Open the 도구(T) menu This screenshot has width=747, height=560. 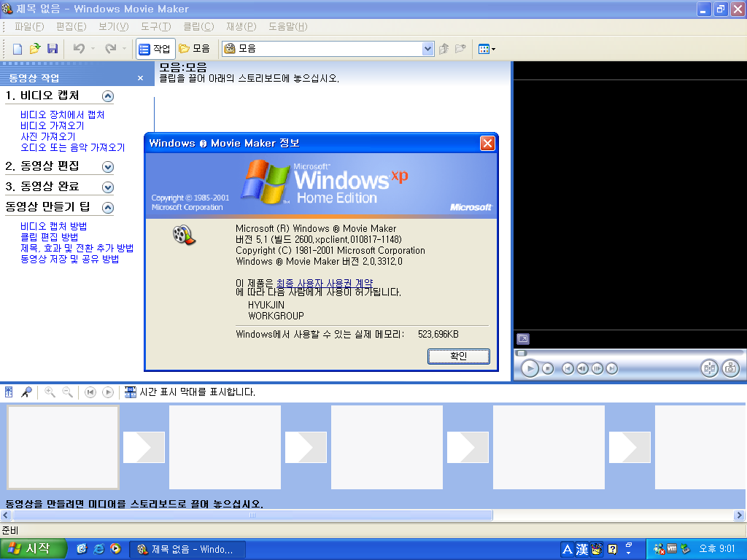156,27
